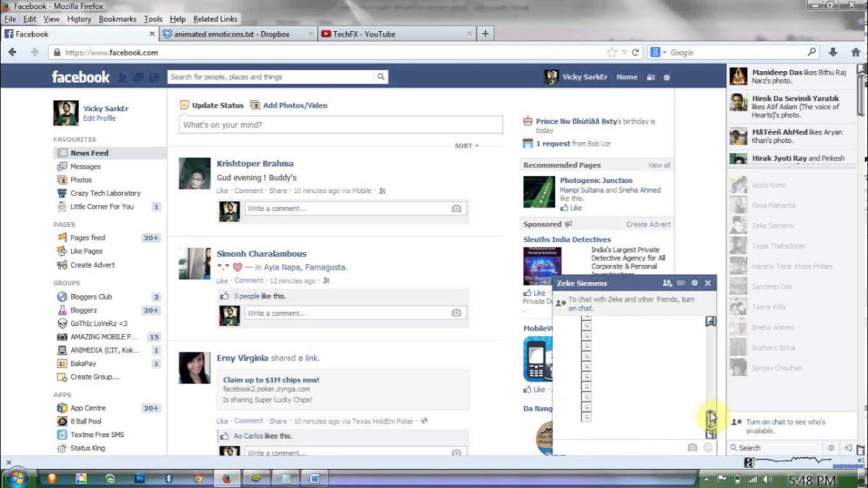Expand the news feed SORT dropdown

467,146
